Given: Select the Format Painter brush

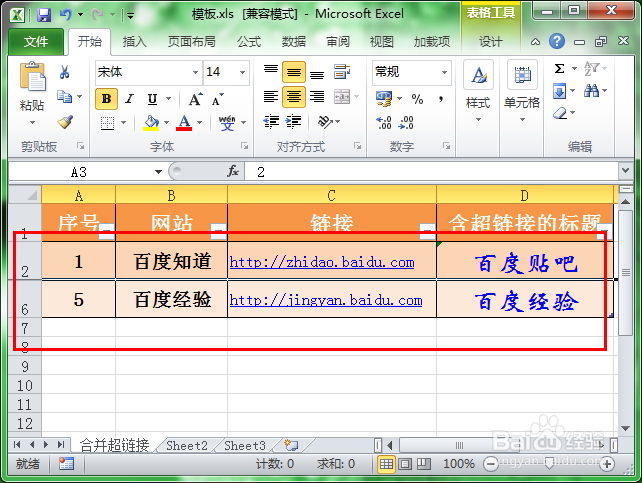Looking at the screenshot, I should coord(65,122).
